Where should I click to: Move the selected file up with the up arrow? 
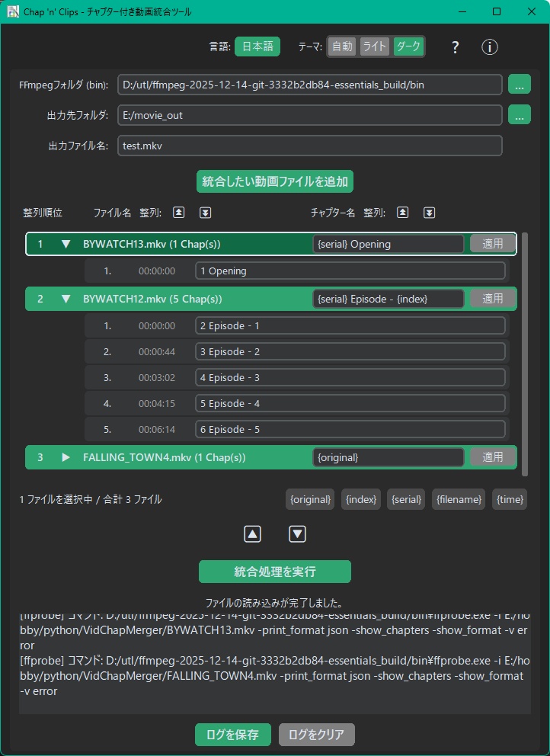[x=253, y=533]
